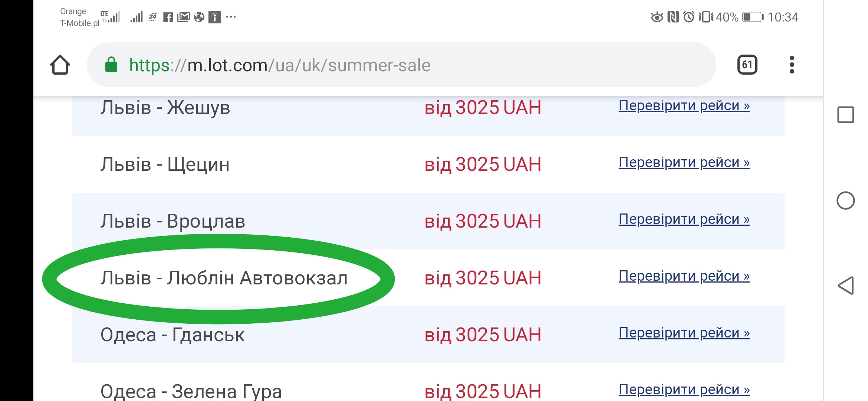
Task: Tap the Львів - Люблін Автовокзал route name
Action: tap(224, 278)
